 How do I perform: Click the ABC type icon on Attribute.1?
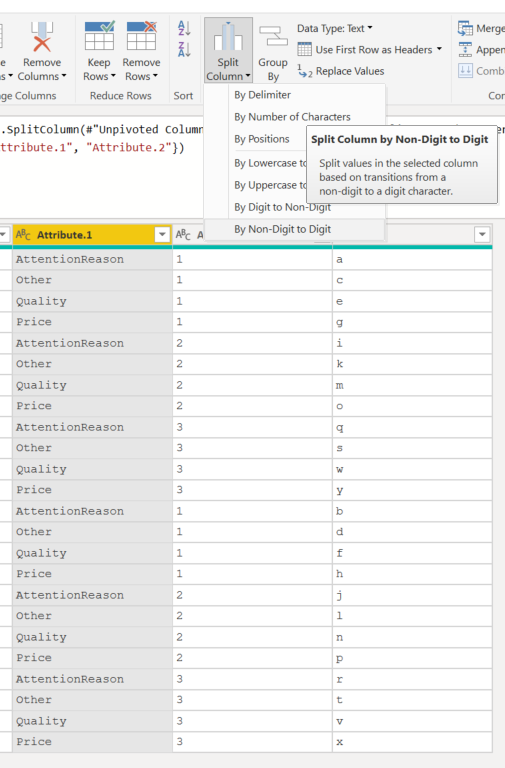pos(23,235)
